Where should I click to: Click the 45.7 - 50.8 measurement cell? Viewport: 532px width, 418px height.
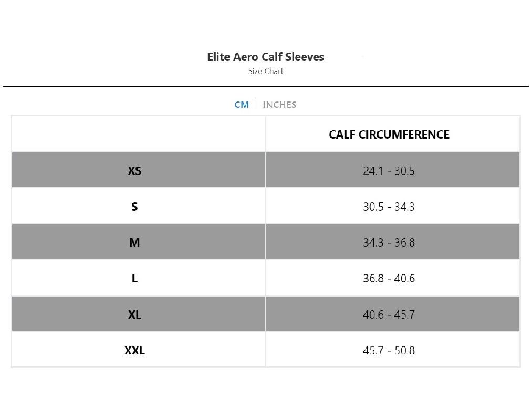coord(389,350)
